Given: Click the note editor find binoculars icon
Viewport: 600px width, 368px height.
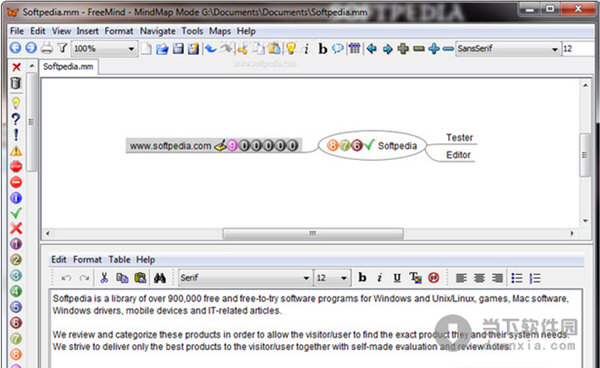Looking at the screenshot, I should click(160, 278).
